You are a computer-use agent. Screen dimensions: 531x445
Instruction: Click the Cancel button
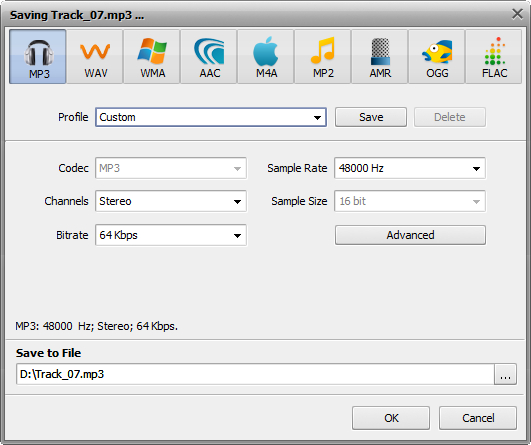pos(478,418)
